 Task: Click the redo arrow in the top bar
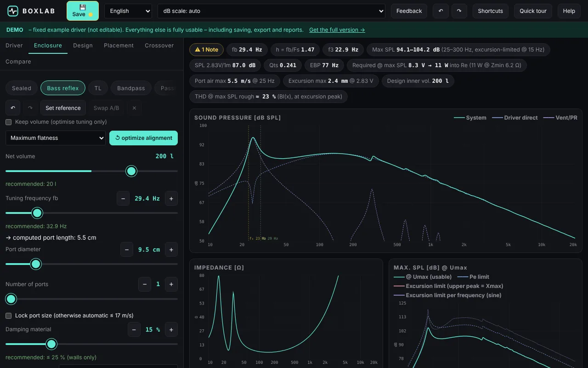pyautogui.click(x=459, y=11)
